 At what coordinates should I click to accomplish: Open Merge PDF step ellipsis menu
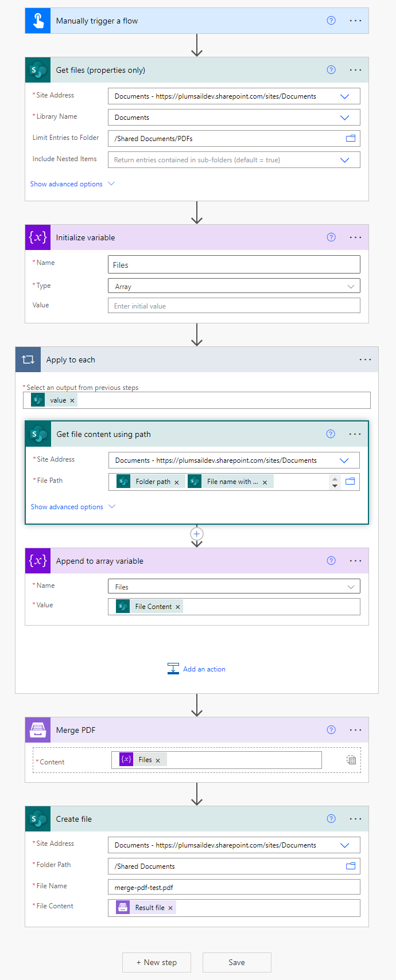point(355,730)
